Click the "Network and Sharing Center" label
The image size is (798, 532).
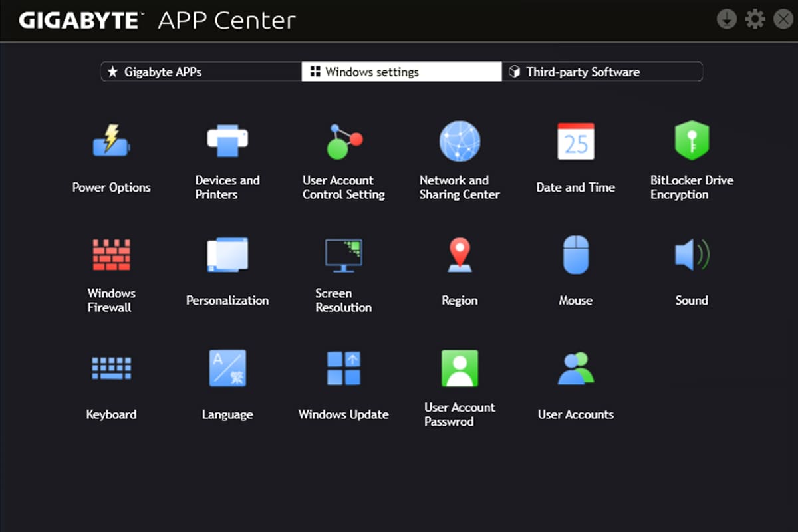click(460, 188)
